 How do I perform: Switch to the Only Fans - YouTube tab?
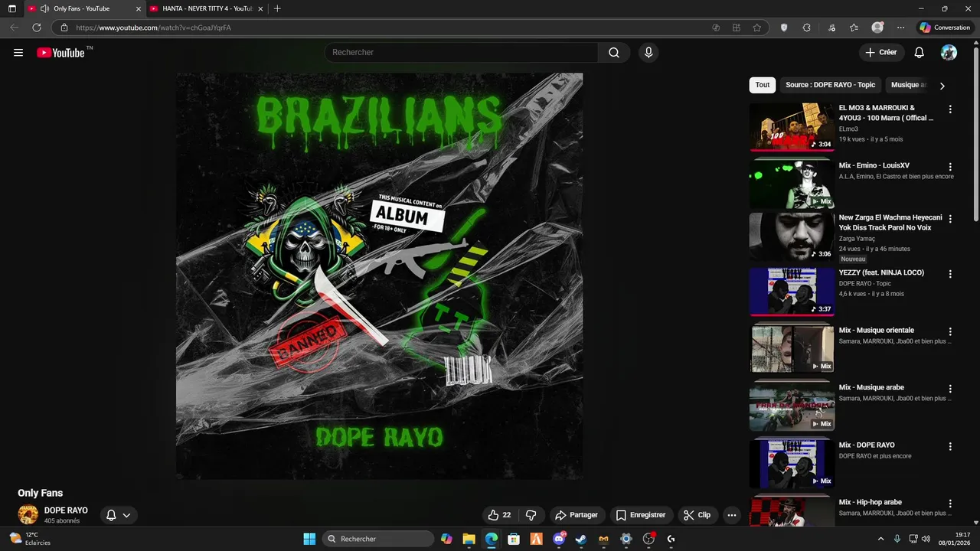[x=84, y=8]
